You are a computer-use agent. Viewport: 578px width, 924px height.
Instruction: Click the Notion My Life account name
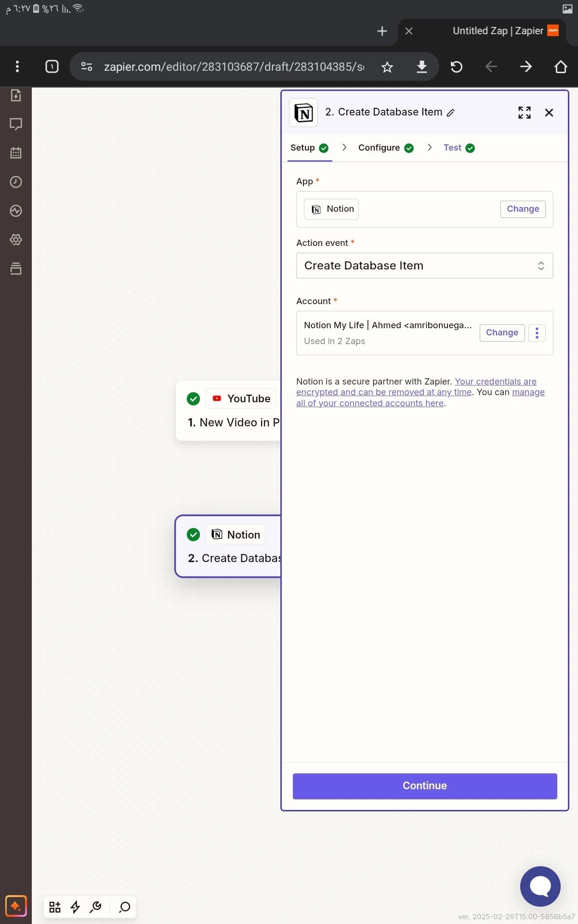click(x=388, y=325)
